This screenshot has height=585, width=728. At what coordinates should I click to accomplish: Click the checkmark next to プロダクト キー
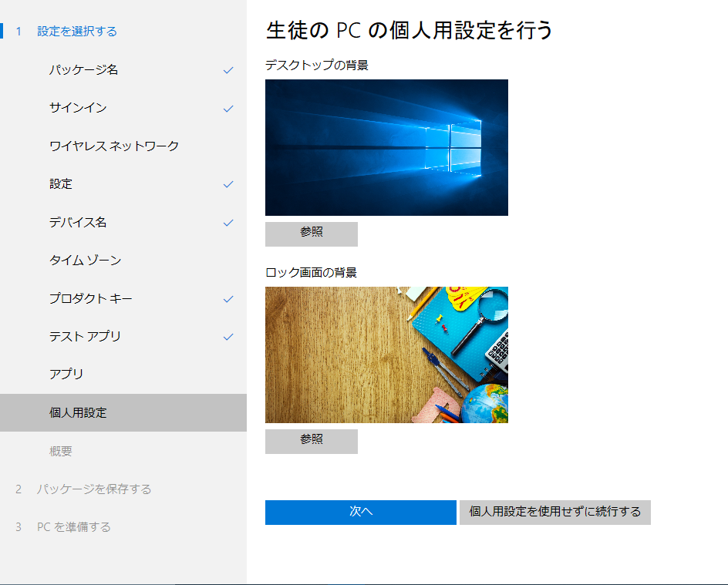tap(228, 298)
